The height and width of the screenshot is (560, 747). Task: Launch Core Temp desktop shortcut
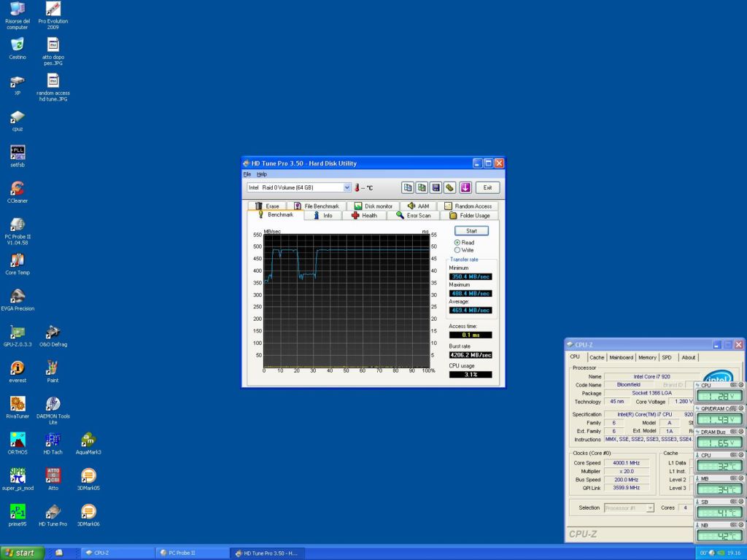[18, 264]
